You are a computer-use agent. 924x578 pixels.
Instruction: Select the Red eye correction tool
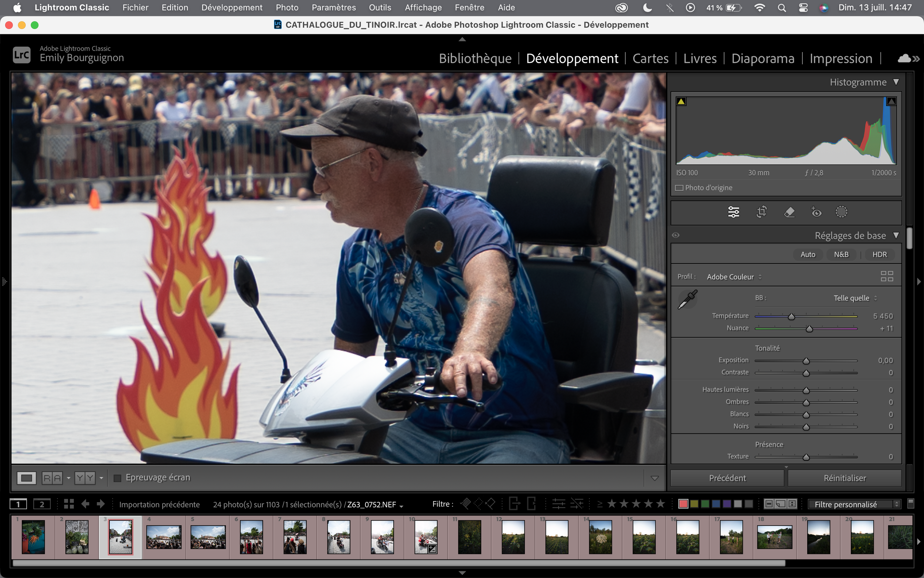(x=816, y=212)
